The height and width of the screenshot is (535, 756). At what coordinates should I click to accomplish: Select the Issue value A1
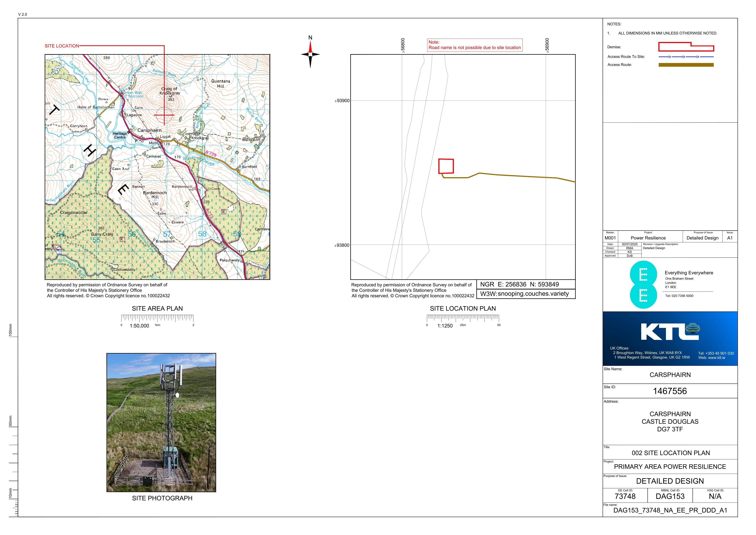point(730,238)
